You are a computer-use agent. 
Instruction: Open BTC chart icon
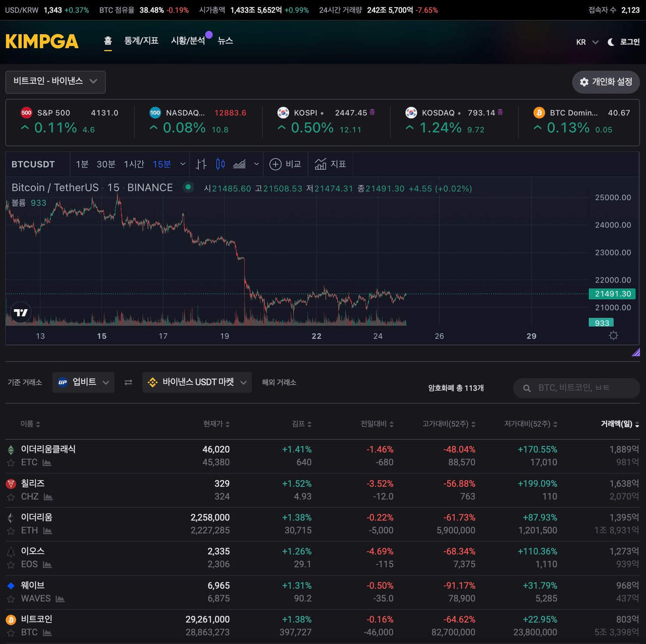pyautogui.click(x=47, y=632)
